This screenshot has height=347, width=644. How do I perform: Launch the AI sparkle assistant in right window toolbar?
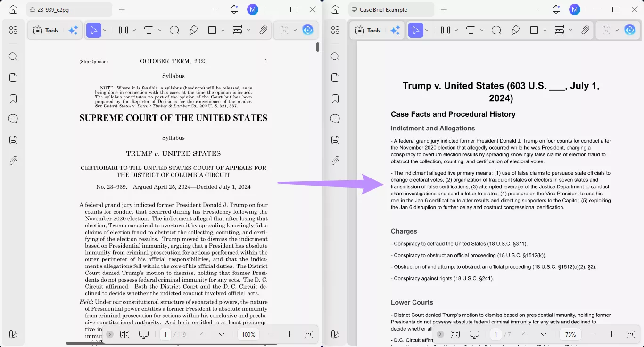(x=395, y=30)
